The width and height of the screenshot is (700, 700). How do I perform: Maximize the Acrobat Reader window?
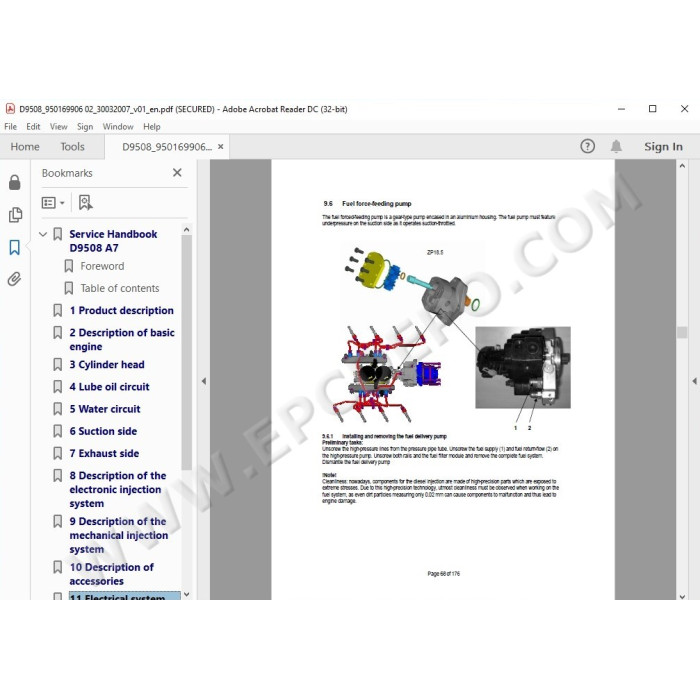pos(653,109)
